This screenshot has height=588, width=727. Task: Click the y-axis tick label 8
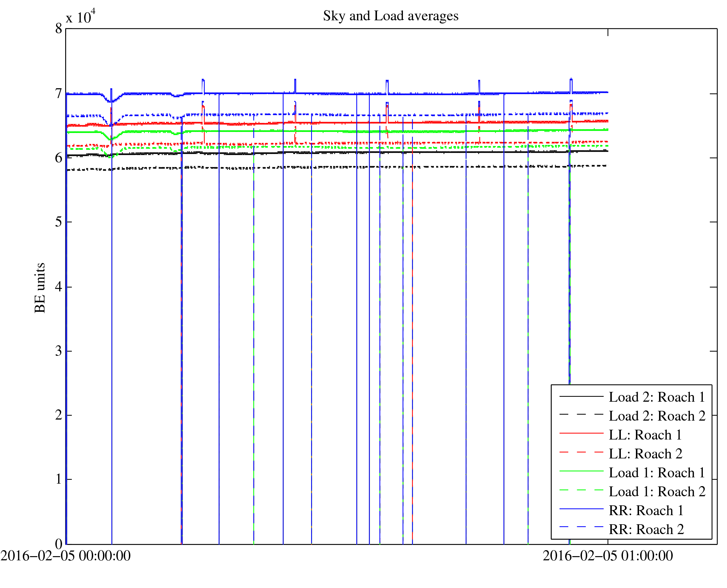coord(59,29)
